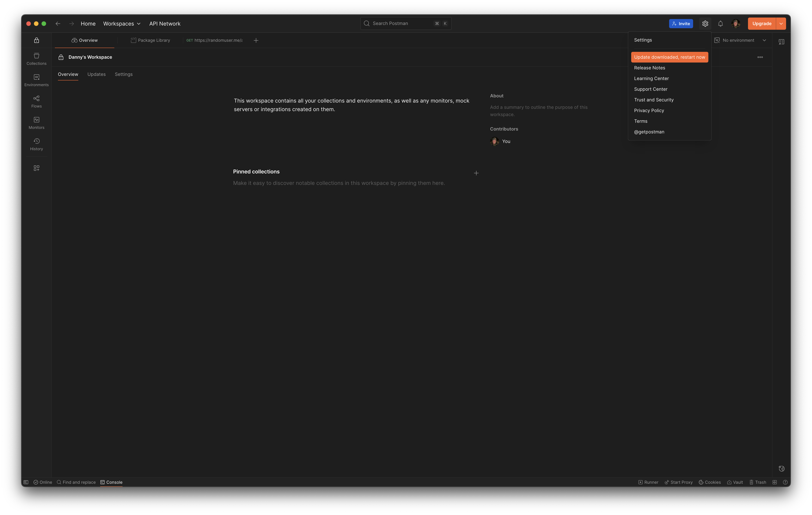812x515 pixels.
Task: Switch to the Updates workspace tab
Action: click(x=96, y=74)
